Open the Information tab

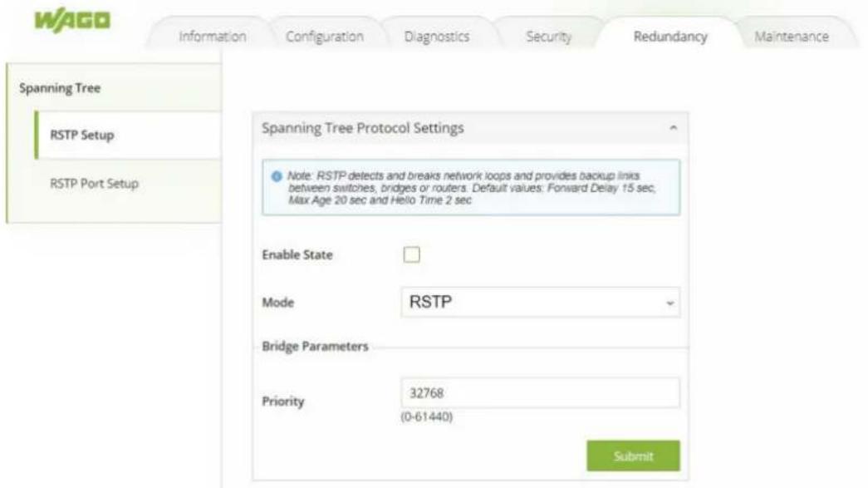212,37
